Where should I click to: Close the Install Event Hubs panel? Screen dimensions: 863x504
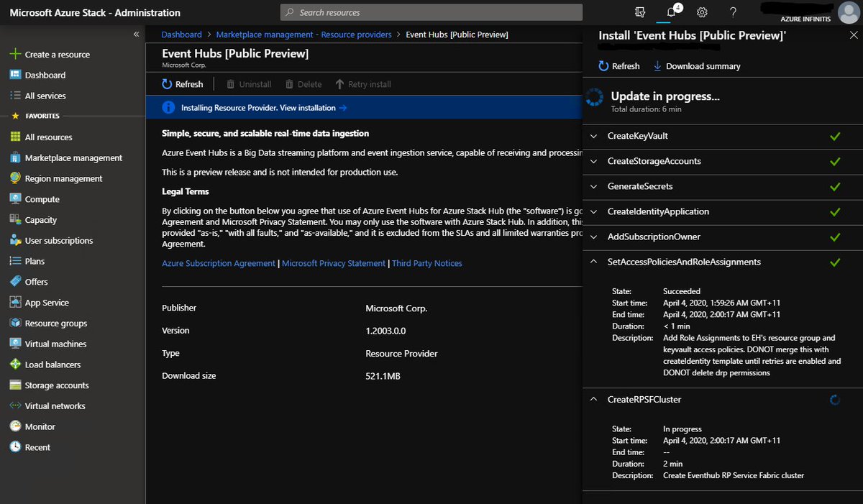click(854, 35)
